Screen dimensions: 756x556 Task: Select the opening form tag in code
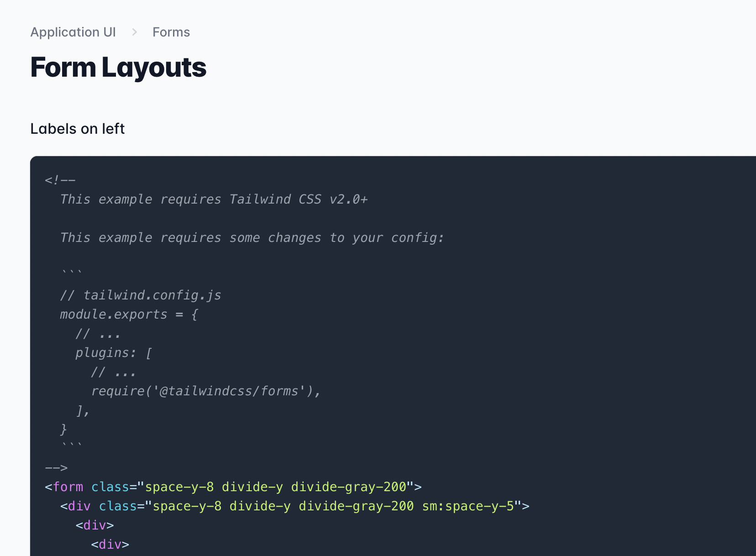tap(64, 487)
